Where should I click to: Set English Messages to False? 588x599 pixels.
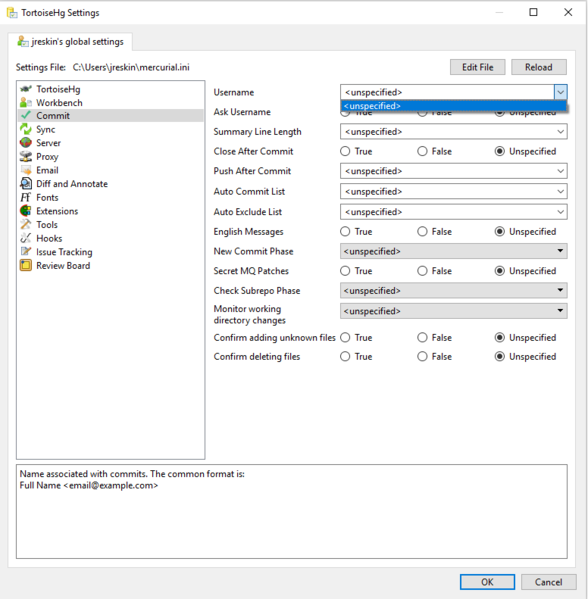click(422, 232)
